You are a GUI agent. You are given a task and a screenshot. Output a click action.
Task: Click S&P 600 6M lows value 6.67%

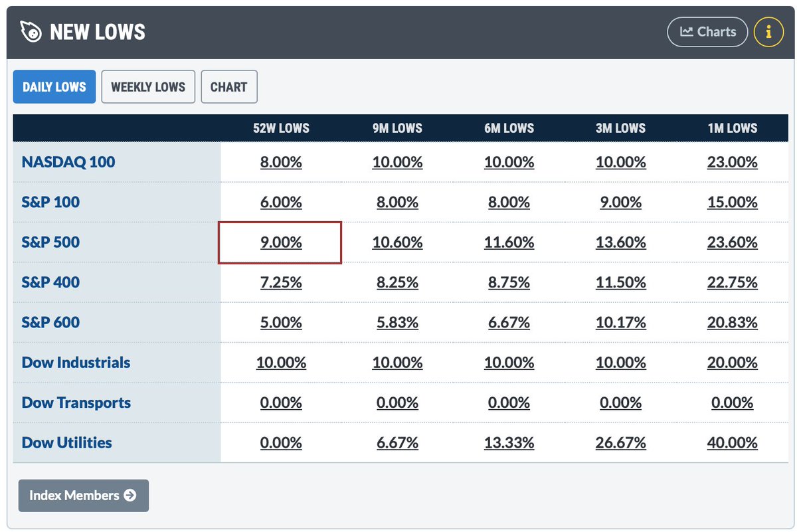point(509,322)
